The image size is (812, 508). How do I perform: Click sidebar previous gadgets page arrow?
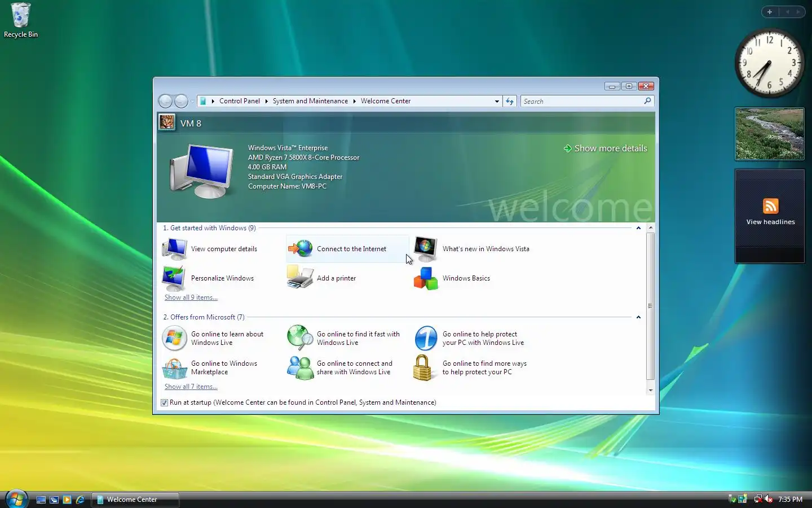tap(787, 12)
